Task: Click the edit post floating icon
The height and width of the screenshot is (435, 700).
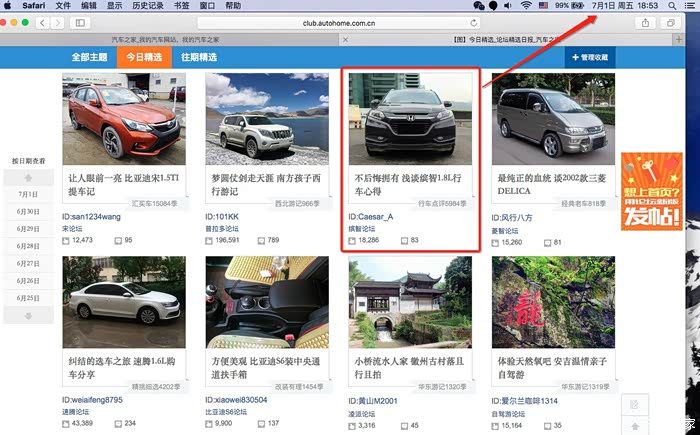Action: pos(634,405)
